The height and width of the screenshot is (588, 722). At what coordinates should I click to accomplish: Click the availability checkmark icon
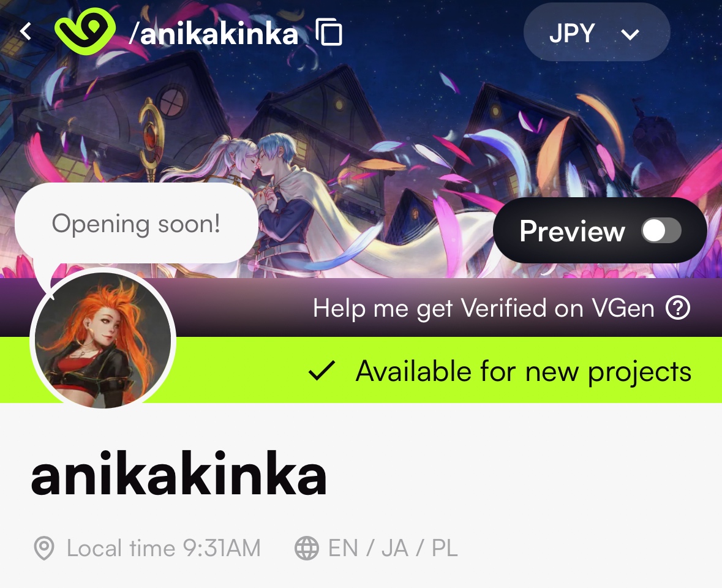[322, 371]
